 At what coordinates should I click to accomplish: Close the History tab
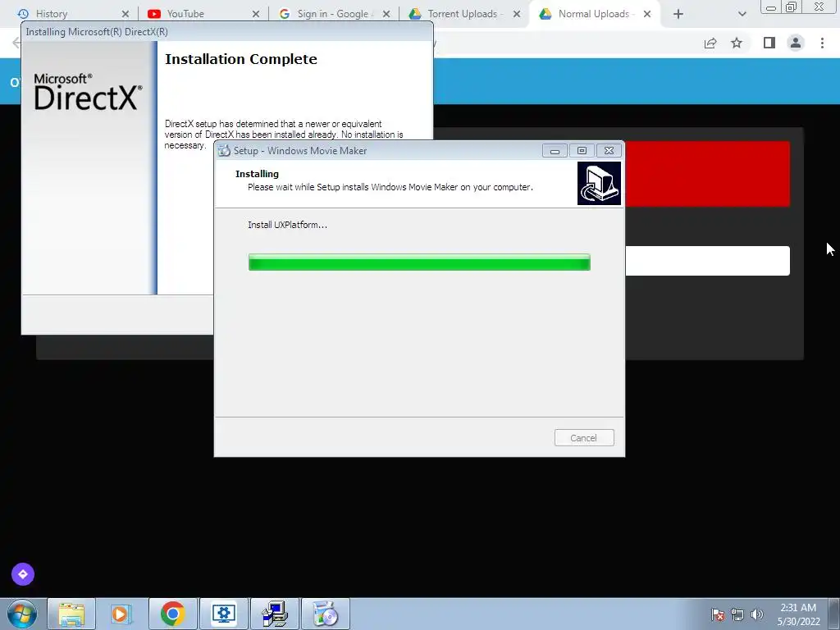tap(126, 14)
